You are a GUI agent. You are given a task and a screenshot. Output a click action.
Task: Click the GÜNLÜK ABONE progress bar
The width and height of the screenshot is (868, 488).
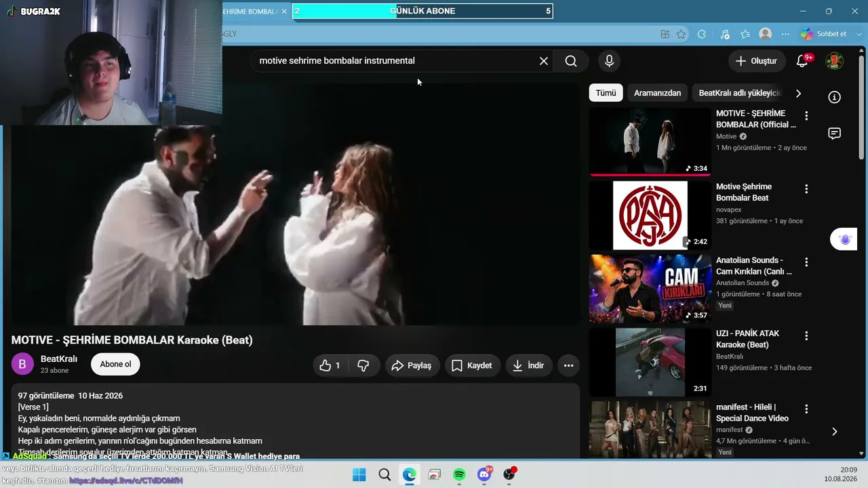point(422,11)
